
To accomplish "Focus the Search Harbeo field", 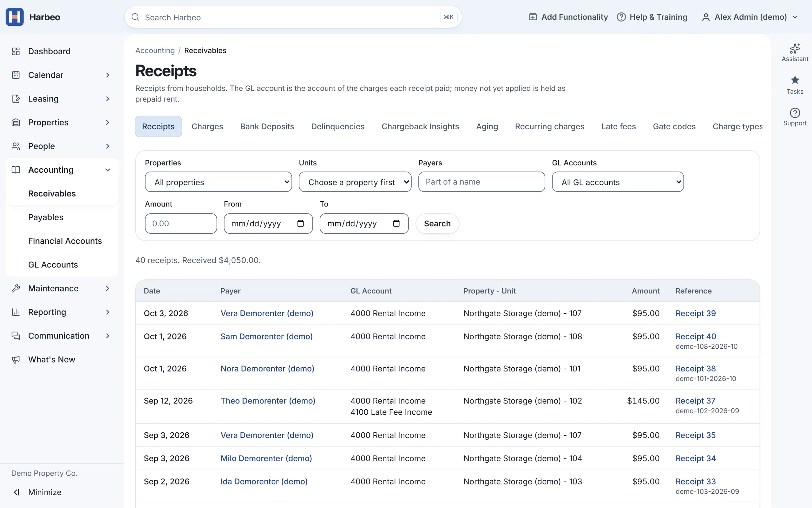I will click(293, 17).
